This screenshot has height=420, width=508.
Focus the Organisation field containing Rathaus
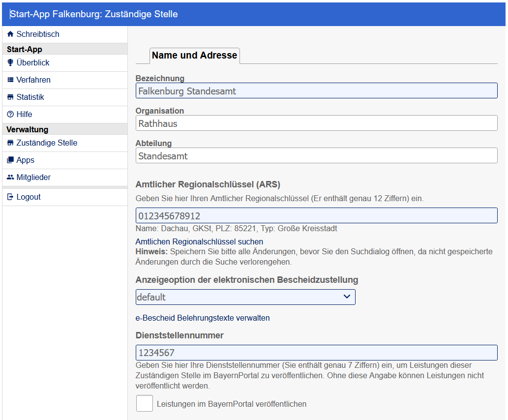316,123
